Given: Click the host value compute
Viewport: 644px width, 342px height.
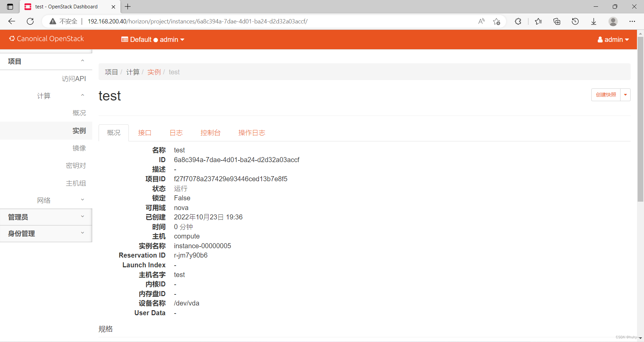Looking at the screenshot, I should pos(186,236).
